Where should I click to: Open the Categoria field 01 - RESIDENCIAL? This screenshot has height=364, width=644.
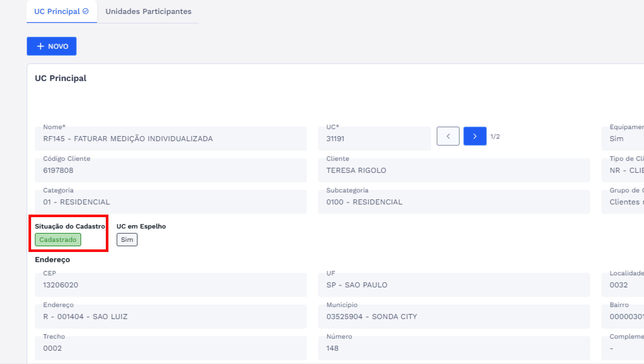[x=171, y=202]
